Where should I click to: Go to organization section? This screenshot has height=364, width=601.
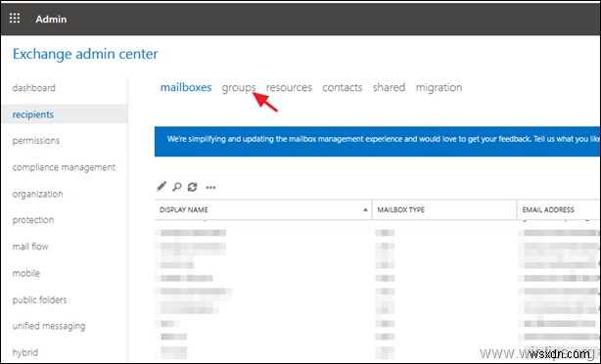click(37, 194)
